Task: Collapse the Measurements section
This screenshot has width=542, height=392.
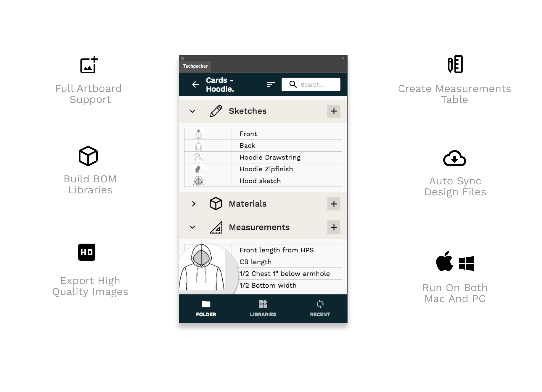Action: click(193, 227)
